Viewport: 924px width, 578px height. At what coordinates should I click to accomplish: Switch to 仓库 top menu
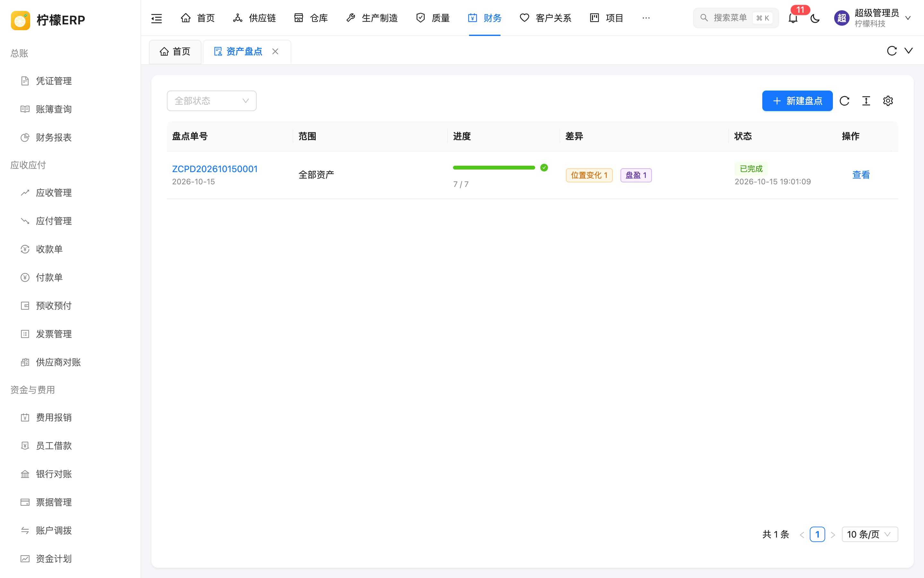(x=311, y=18)
